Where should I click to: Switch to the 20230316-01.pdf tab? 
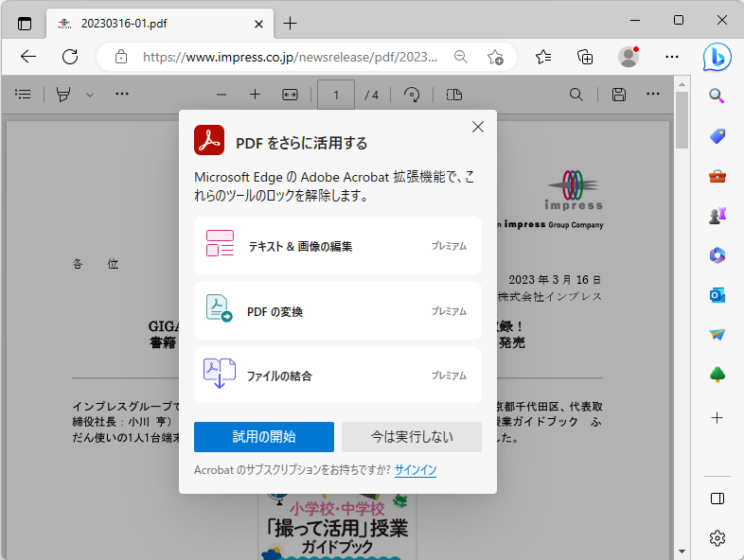[x=160, y=24]
